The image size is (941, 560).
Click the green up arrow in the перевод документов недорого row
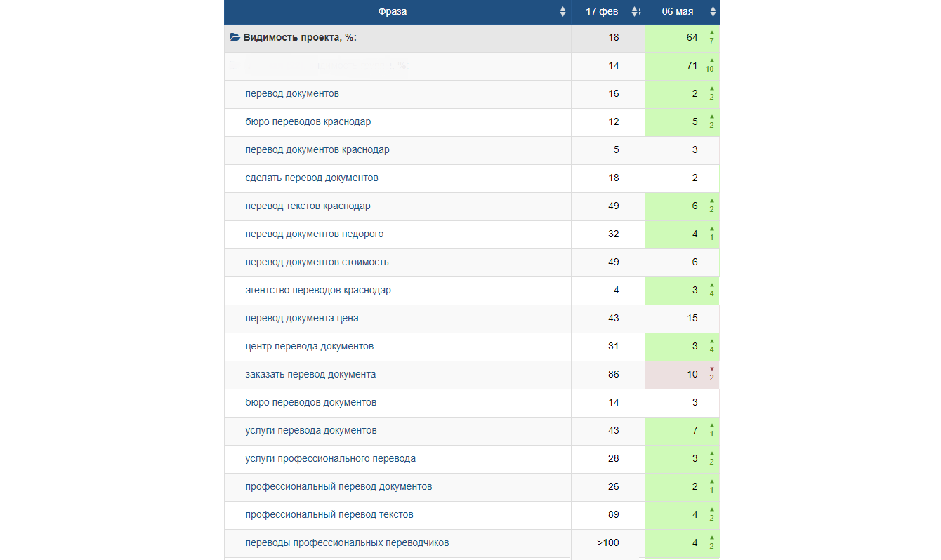[x=711, y=229]
